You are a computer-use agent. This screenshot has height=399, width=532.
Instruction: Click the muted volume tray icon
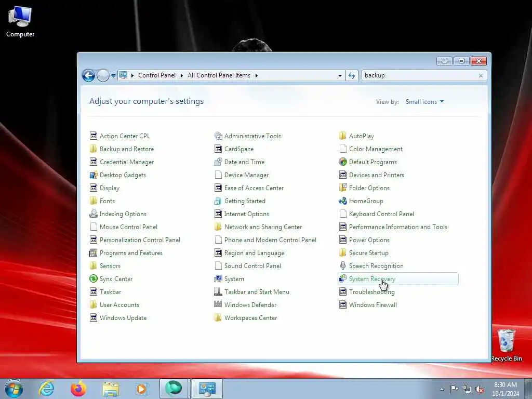pos(480,390)
